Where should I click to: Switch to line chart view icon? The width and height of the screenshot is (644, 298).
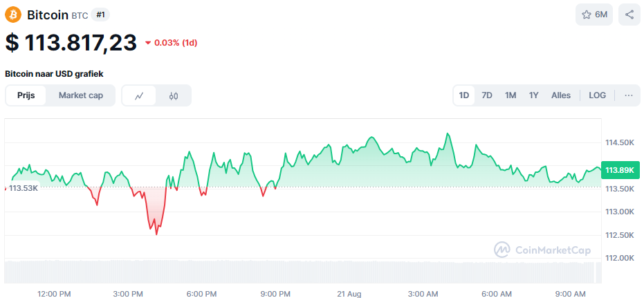coord(139,95)
